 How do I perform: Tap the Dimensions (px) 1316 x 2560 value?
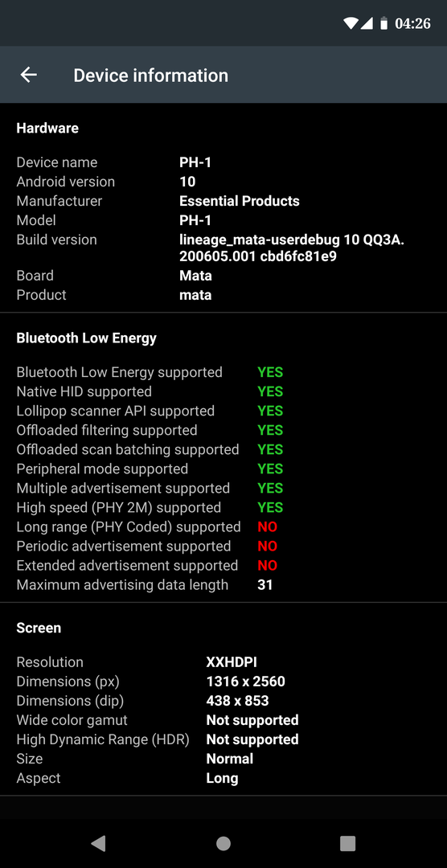246,682
